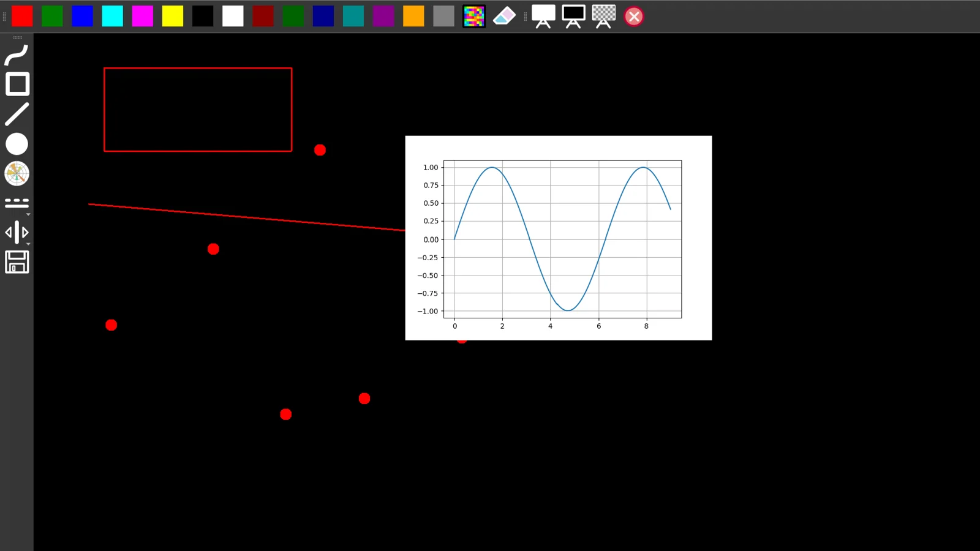Select the rectangle drawing tool
This screenshot has height=551, width=980.
(17, 84)
